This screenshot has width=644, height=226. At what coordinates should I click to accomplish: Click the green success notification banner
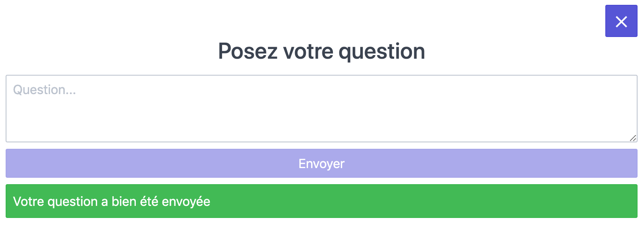tap(321, 201)
